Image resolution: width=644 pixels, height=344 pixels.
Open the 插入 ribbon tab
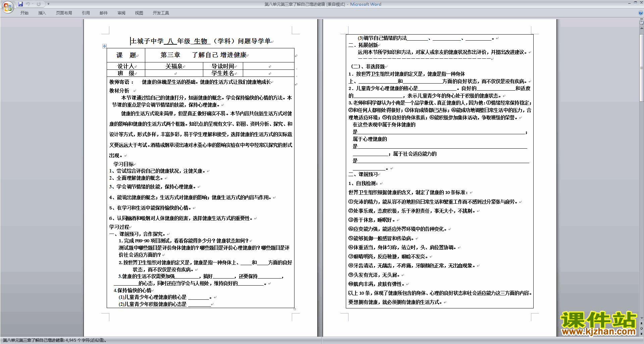[x=42, y=13]
